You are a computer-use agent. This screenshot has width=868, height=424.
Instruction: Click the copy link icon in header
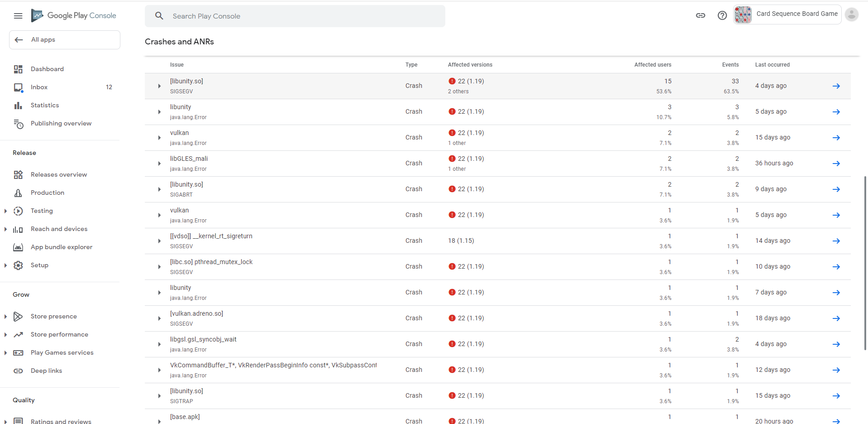(x=701, y=15)
